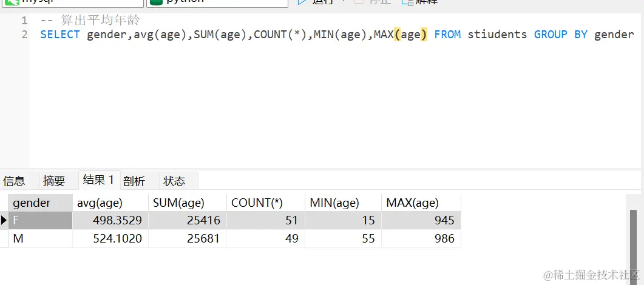Select the MIN(age) cell showing 55
Viewport: 644px width, 285px height.
(x=343, y=239)
